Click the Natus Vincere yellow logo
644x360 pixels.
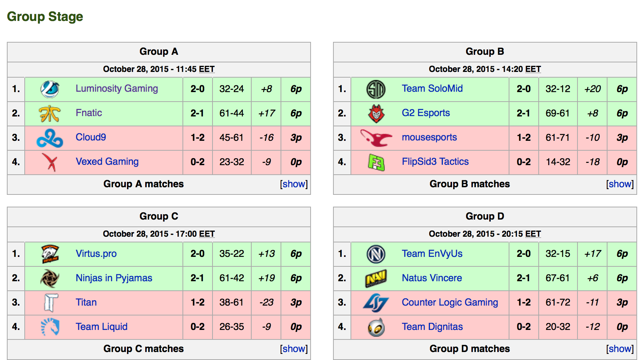376,279
